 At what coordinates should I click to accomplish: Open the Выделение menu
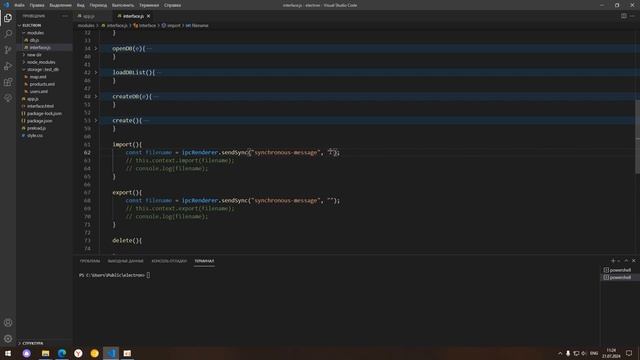(x=60, y=5)
